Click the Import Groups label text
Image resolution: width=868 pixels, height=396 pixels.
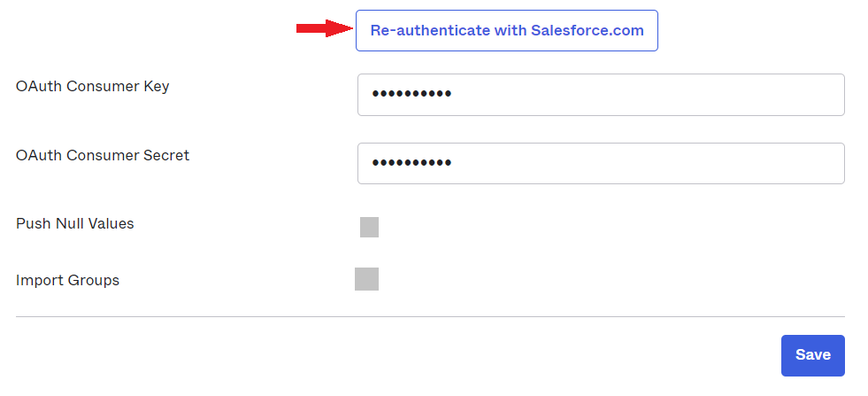67,280
